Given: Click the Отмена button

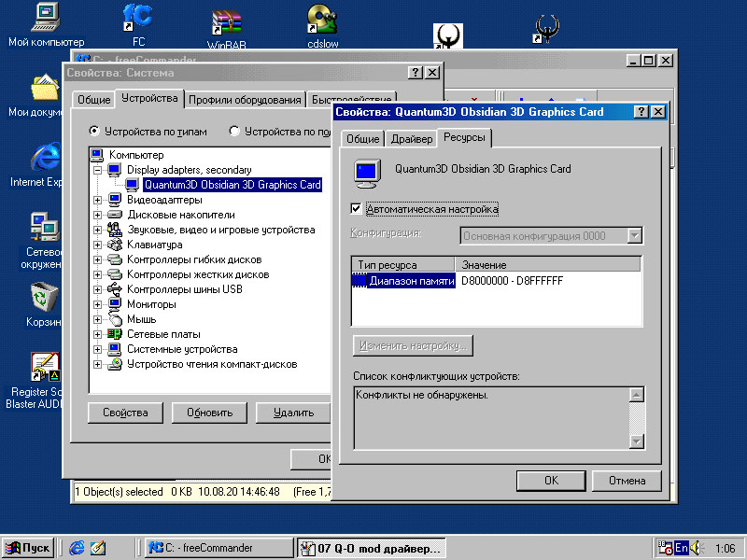Looking at the screenshot, I should click(627, 481).
